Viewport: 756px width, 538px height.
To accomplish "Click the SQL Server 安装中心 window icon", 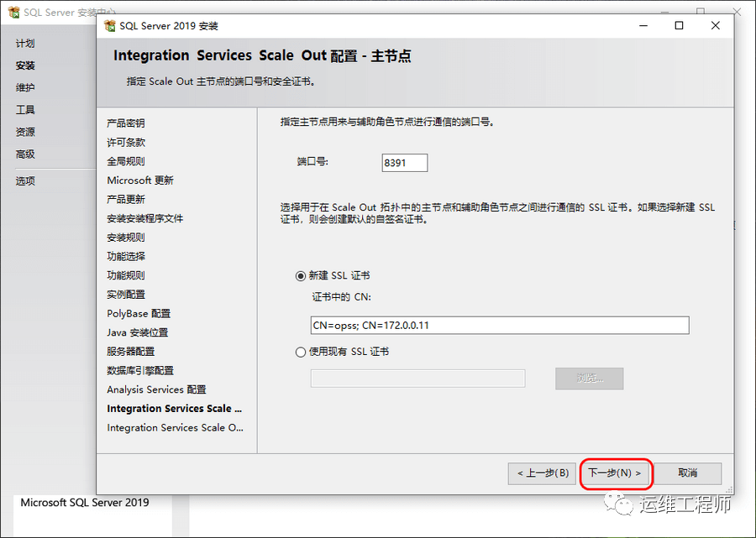I will [x=14, y=12].
